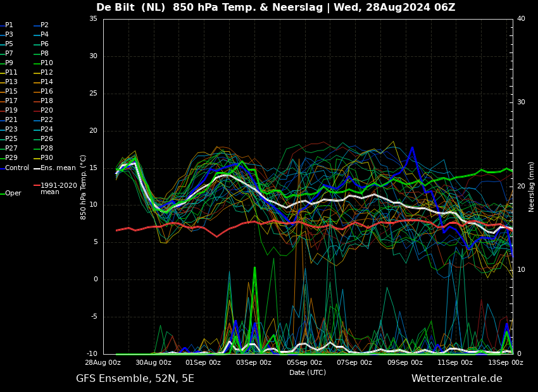
Task: Click the Neerslag (mm) axis title
Action: pos(531,187)
